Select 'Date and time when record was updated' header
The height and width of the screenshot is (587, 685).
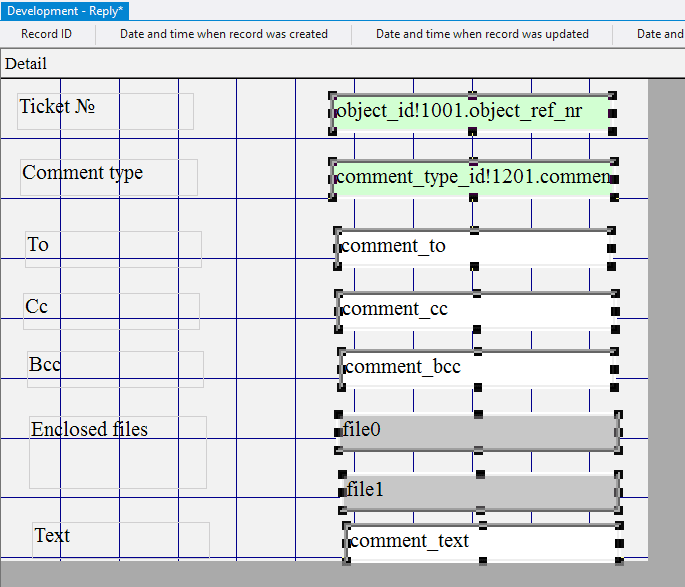coord(482,34)
